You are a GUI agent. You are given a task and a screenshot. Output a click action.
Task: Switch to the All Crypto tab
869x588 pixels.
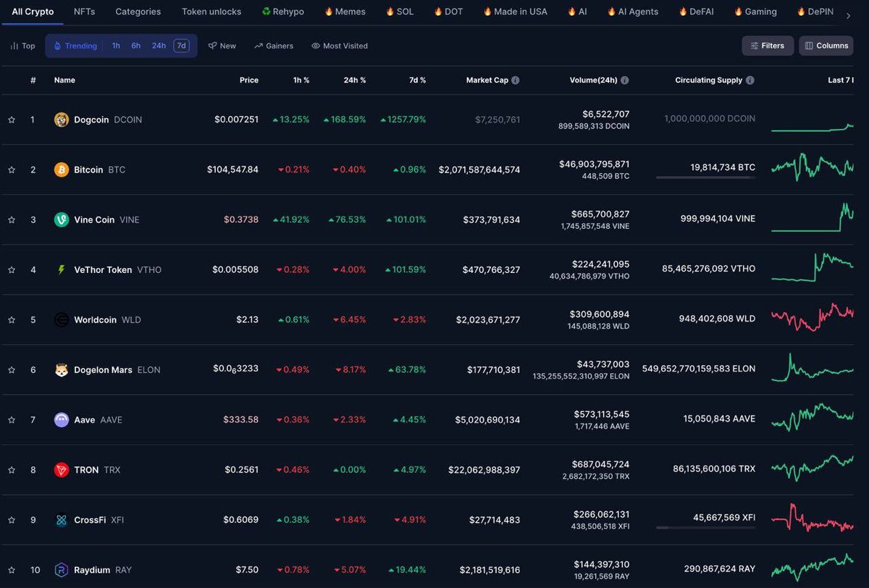click(33, 12)
